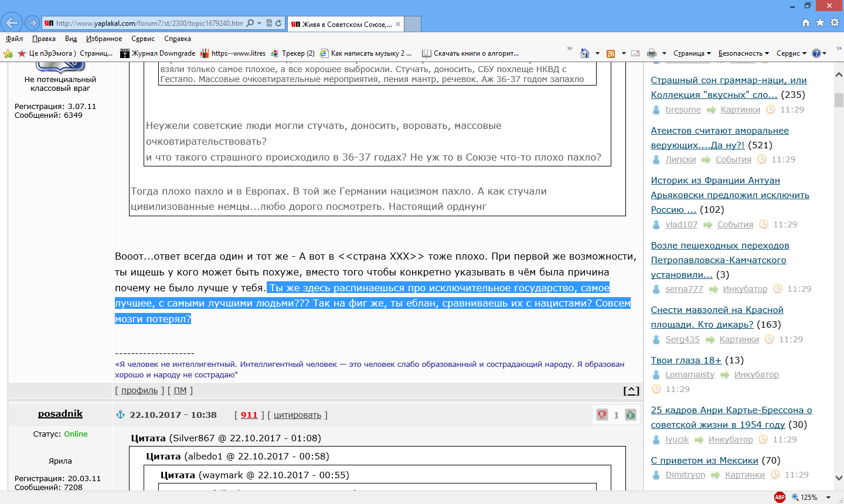Click the address bar URL field
844x504 pixels.
[149, 23]
